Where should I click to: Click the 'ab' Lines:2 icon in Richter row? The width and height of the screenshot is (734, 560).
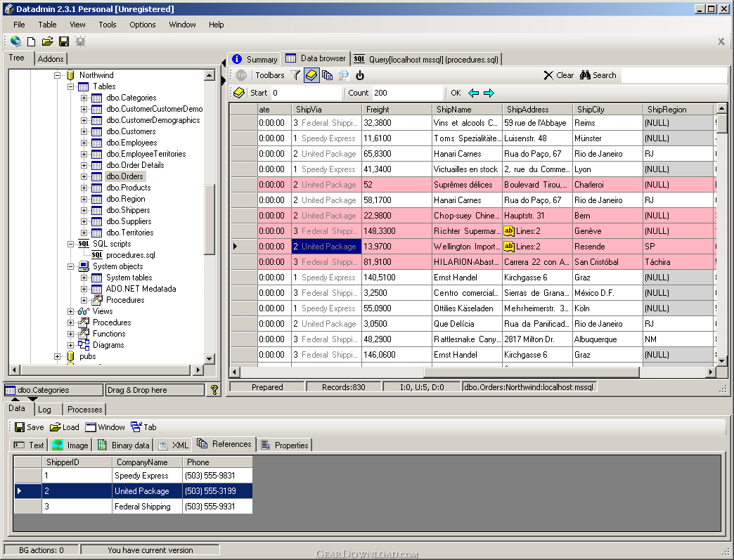click(x=509, y=230)
